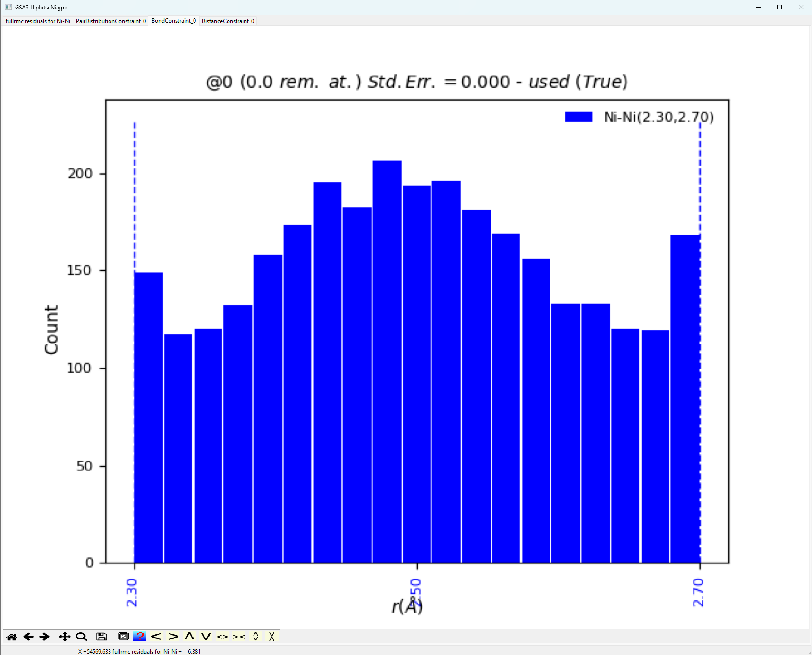Viewport: 812px width, 655px height.
Task: Expand X axis with <> icon
Action: coord(222,637)
